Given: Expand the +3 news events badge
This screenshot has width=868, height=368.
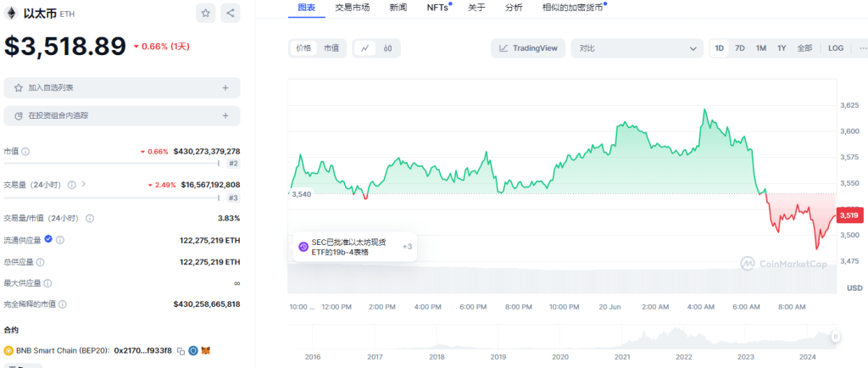Looking at the screenshot, I should tap(407, 247).
